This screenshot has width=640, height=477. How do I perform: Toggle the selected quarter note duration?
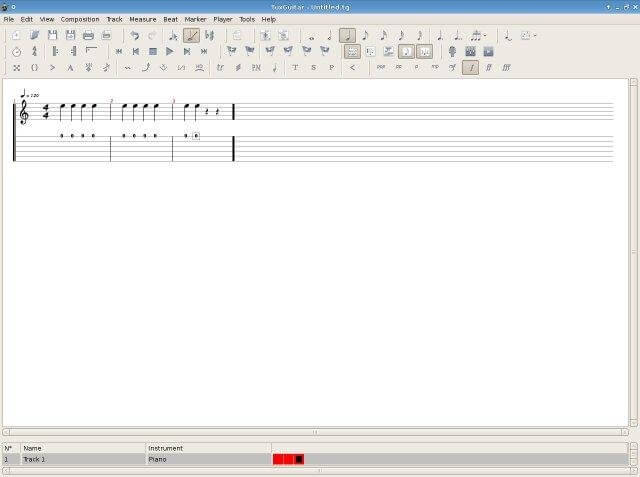[x=347, y=35]
